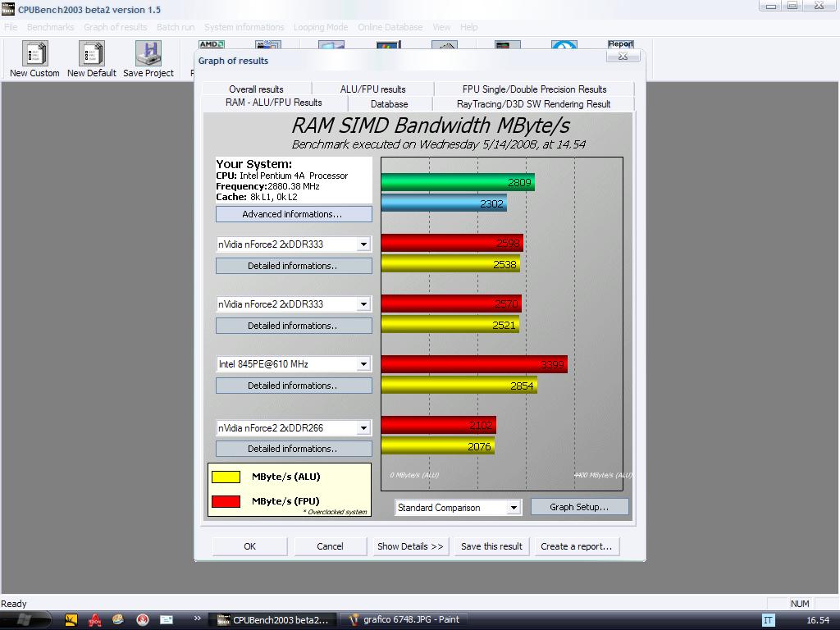Open FPU Single/Double Precision Results tab

[x=534, y=89]
